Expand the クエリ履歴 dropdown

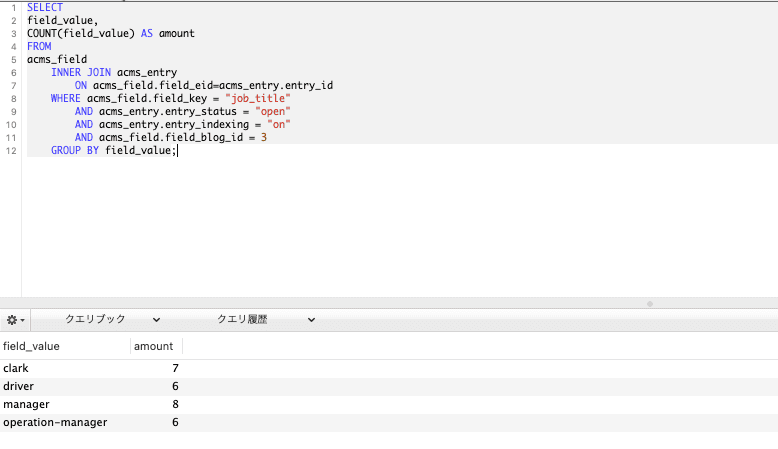[266, 320]
